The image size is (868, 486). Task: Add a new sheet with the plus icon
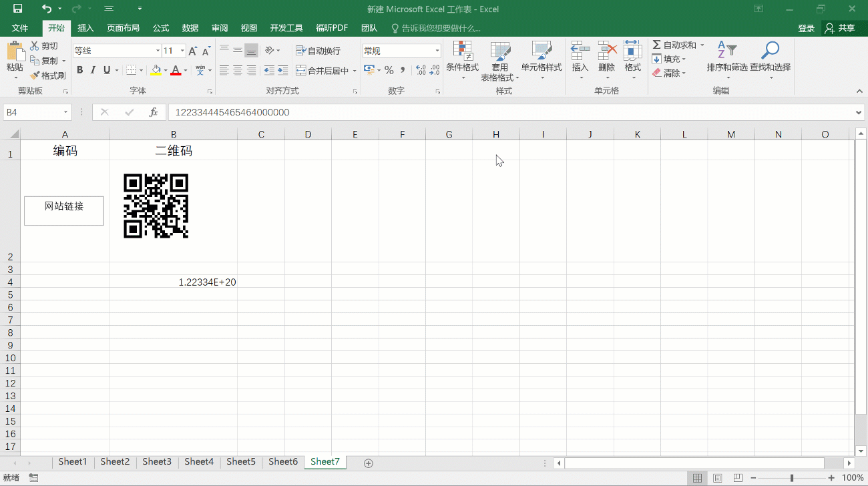click(368, 463)
